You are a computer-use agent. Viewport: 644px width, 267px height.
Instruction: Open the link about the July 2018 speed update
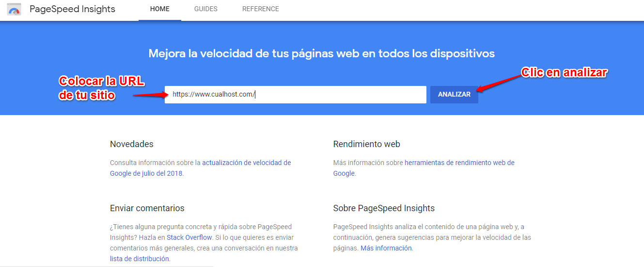pyautogui.click(x=200, y=168)
